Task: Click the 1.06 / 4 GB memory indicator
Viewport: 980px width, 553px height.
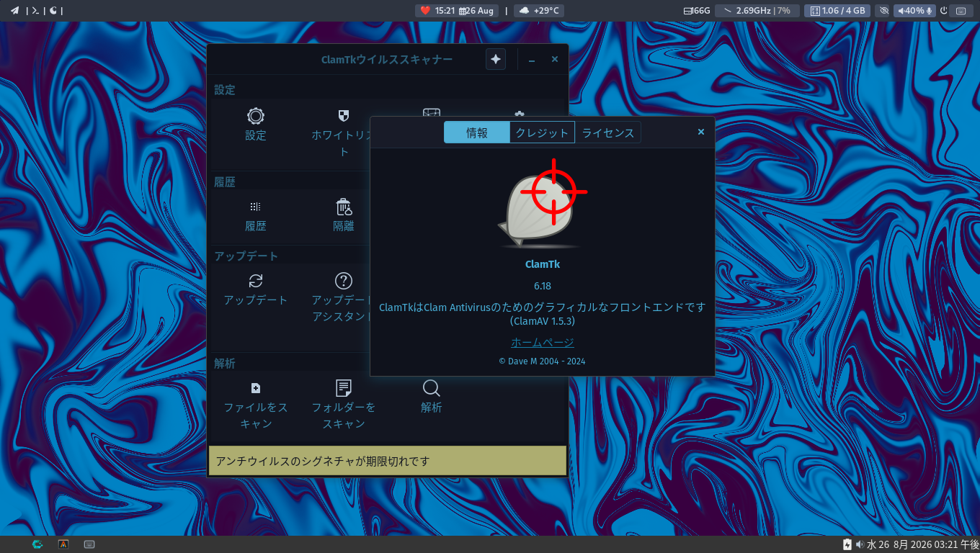Action: pos(837,10)
